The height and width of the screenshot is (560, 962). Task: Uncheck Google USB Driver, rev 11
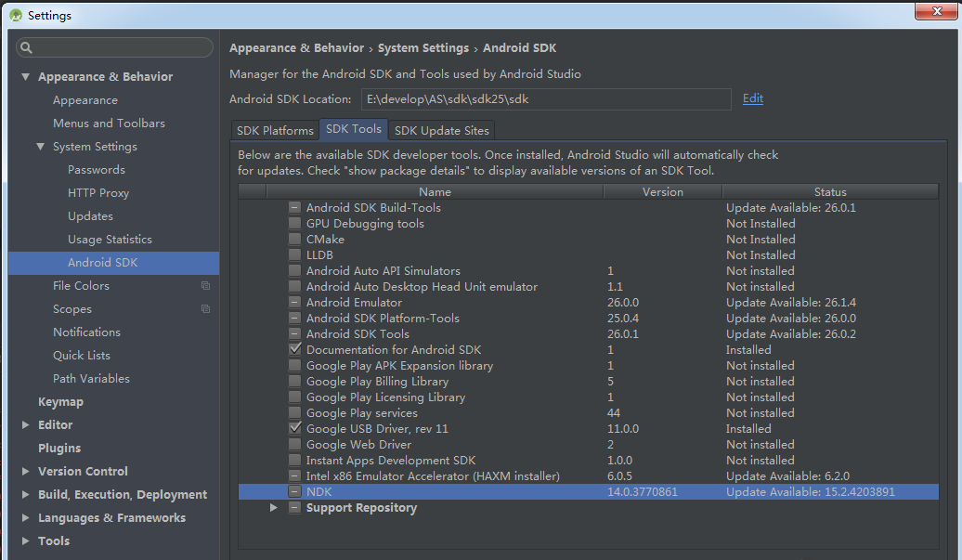294,428
